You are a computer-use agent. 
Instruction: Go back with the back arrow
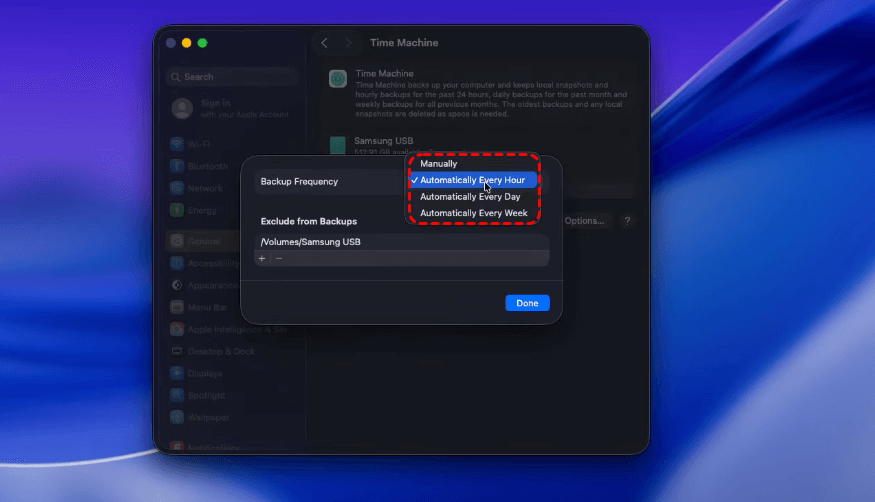tap(324, 43)
